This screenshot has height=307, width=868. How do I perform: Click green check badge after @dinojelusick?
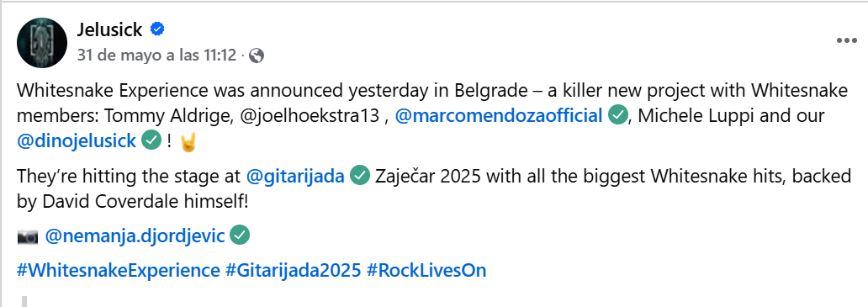151,140
